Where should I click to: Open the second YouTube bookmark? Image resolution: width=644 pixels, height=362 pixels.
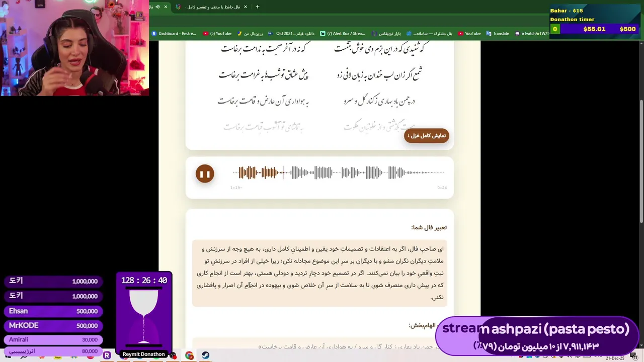469,34
